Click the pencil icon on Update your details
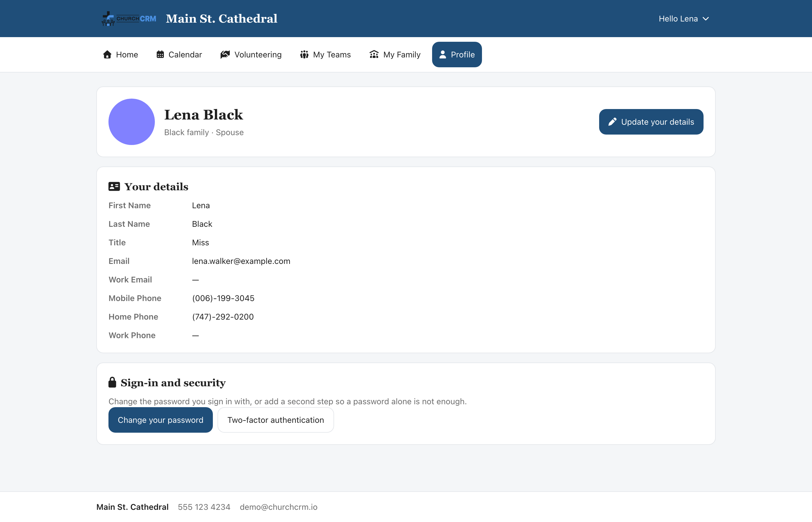 pos(612,122)
